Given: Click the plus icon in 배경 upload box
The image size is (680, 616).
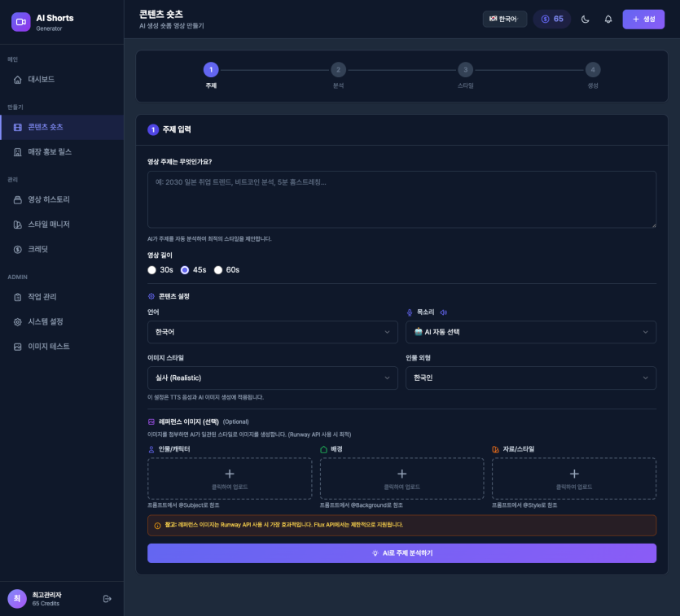Looking at the screenshot, I should (x=401, y=474).
